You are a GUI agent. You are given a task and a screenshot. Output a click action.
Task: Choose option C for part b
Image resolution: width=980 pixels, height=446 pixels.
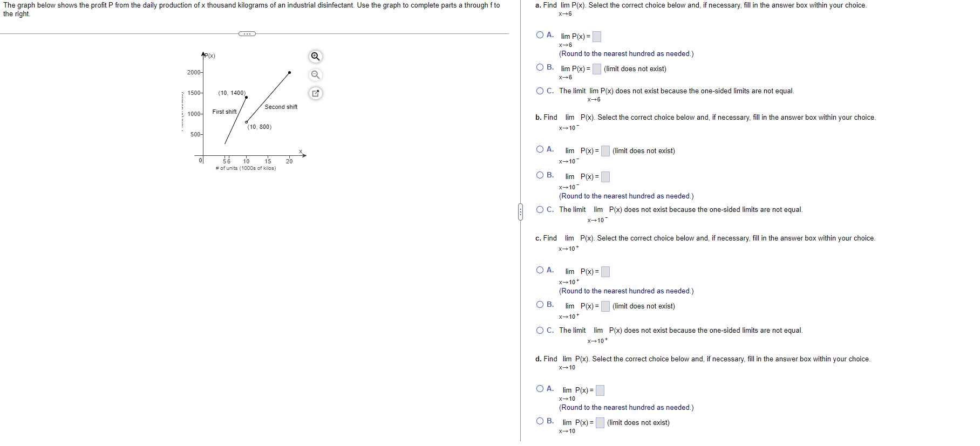click(540, 210)
